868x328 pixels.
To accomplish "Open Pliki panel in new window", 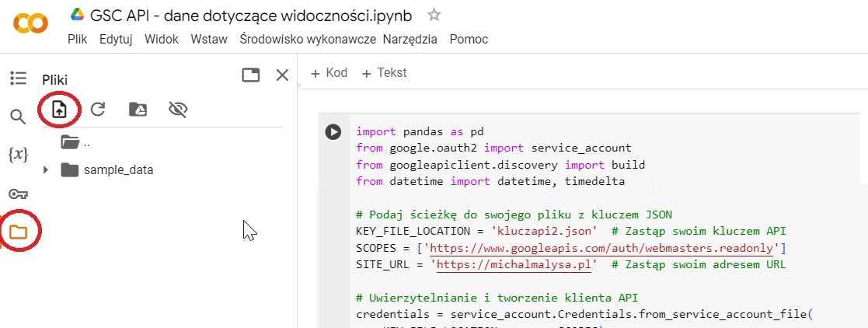I will point(251,75).
